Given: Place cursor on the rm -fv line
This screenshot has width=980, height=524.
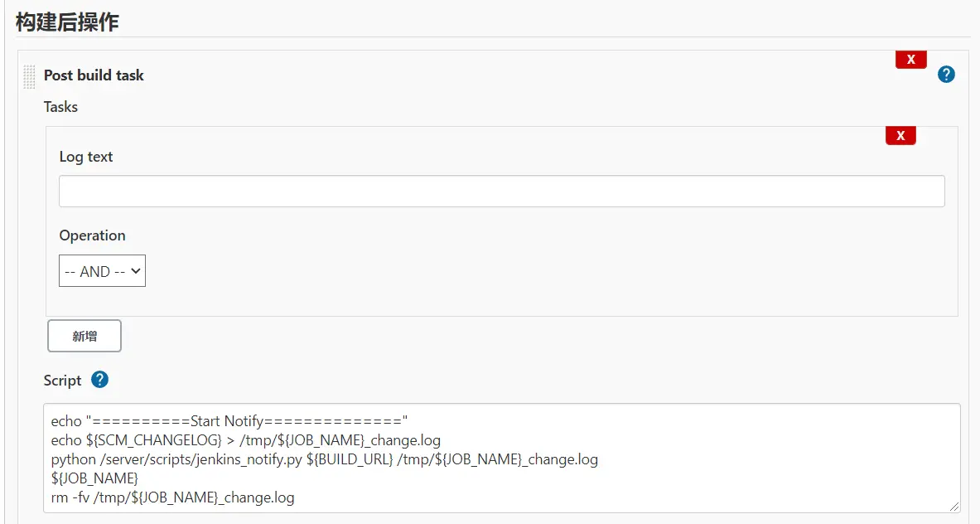Looking at the screenshot, I should [x=172, y=497].
